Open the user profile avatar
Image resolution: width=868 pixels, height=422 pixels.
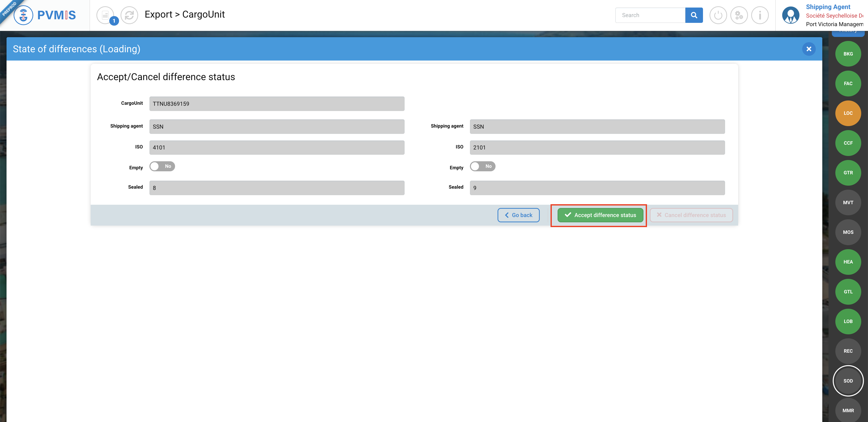pyautogui.click(x=790, y=15)
